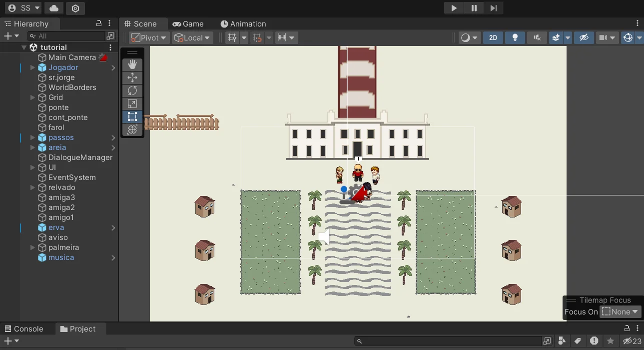Toggle 2D mode in the Scene view
The width and height of the screenshot is (644, 350).
[x=493, y=37]
